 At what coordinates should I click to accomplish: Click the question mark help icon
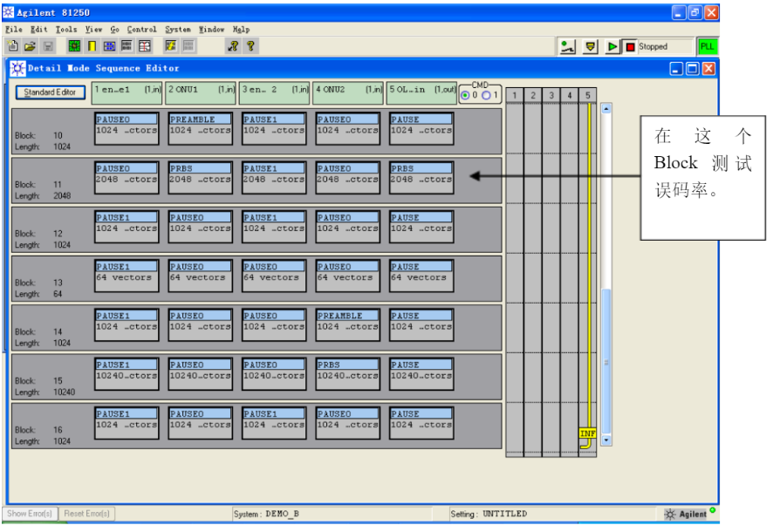[x=251, y=46]
